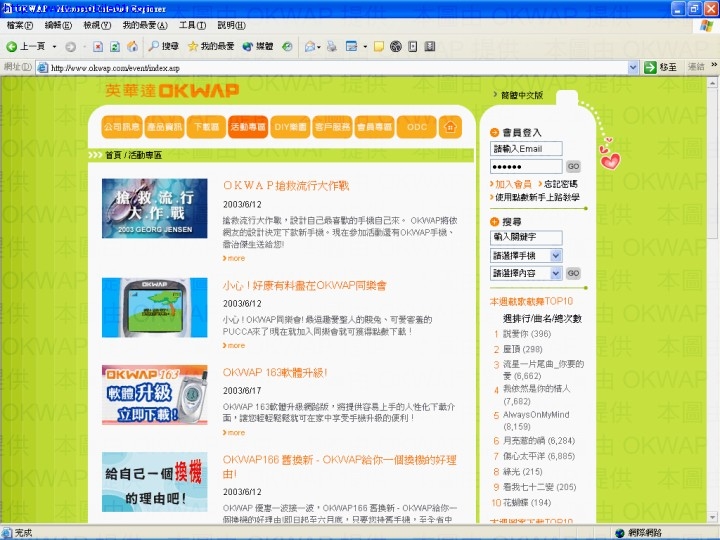Click the GO button beside 請選擇內容

(573, 273)
